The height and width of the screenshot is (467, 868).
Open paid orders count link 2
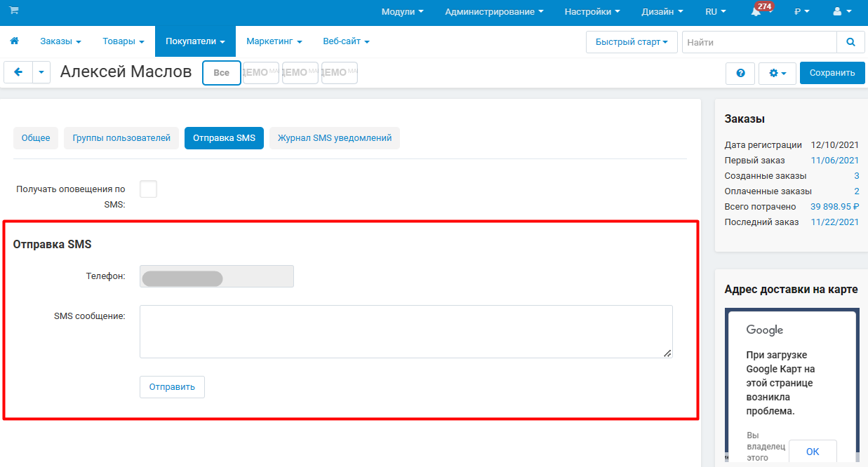(857, 191)
